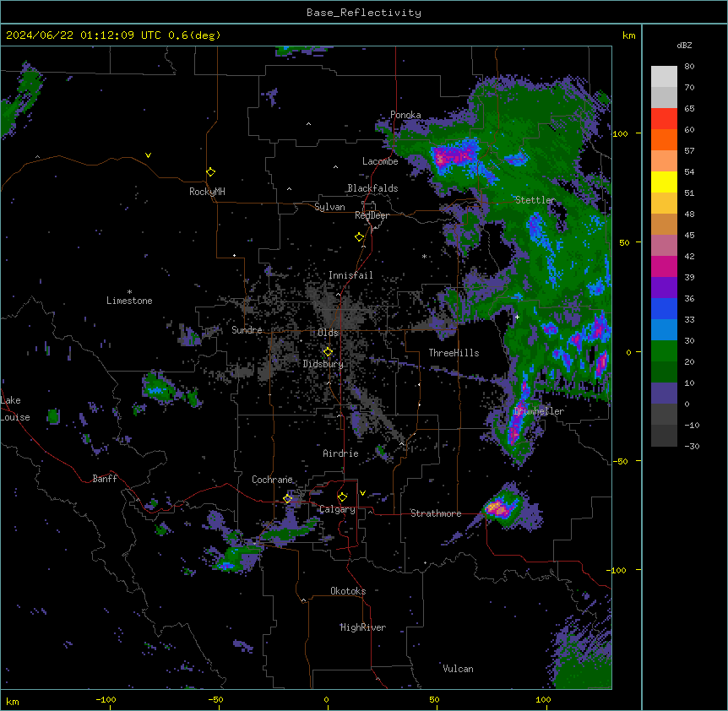Screen dimensions: 728x711
Task: Click the yellow 54 dBZ legend color
Action: tap(664, 182)
